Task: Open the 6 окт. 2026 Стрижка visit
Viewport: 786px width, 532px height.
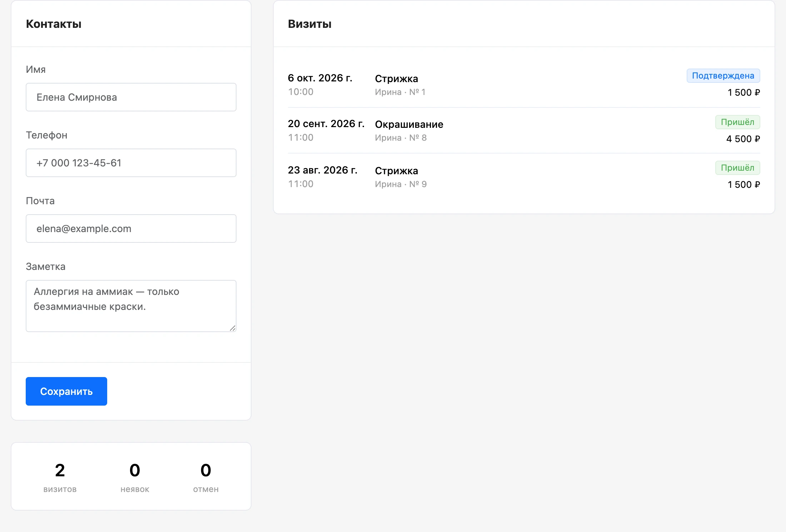Action: [x=524, y=85]
